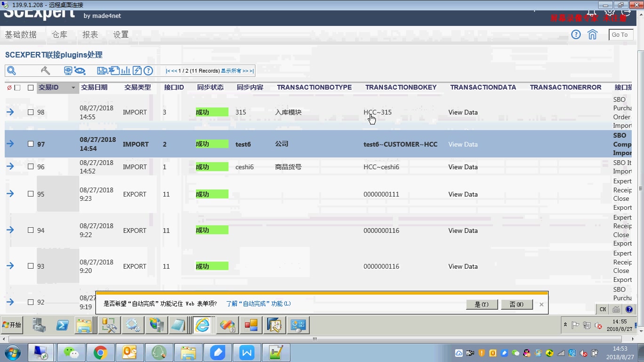Click inside the Go To input field

pos(620,34)
